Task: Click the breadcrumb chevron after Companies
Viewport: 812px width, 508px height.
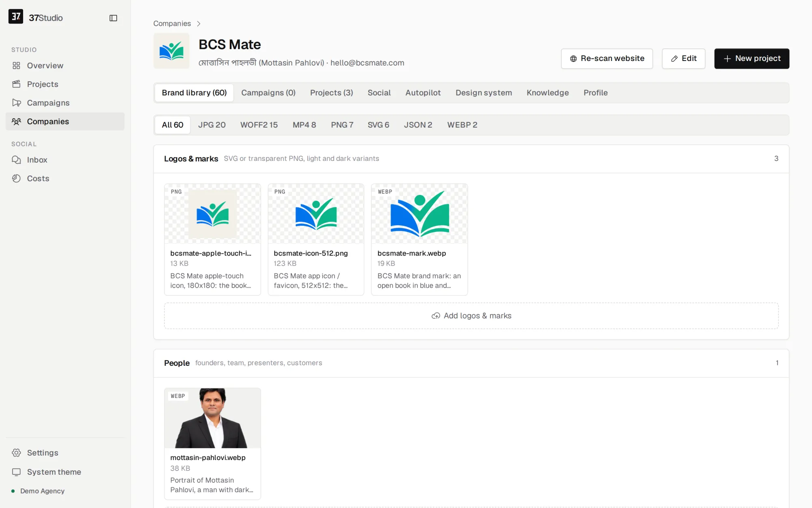Action: (199, 24)
